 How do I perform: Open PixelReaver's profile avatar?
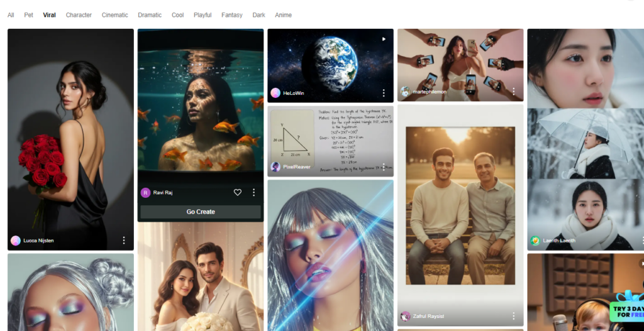pos(275,167)
